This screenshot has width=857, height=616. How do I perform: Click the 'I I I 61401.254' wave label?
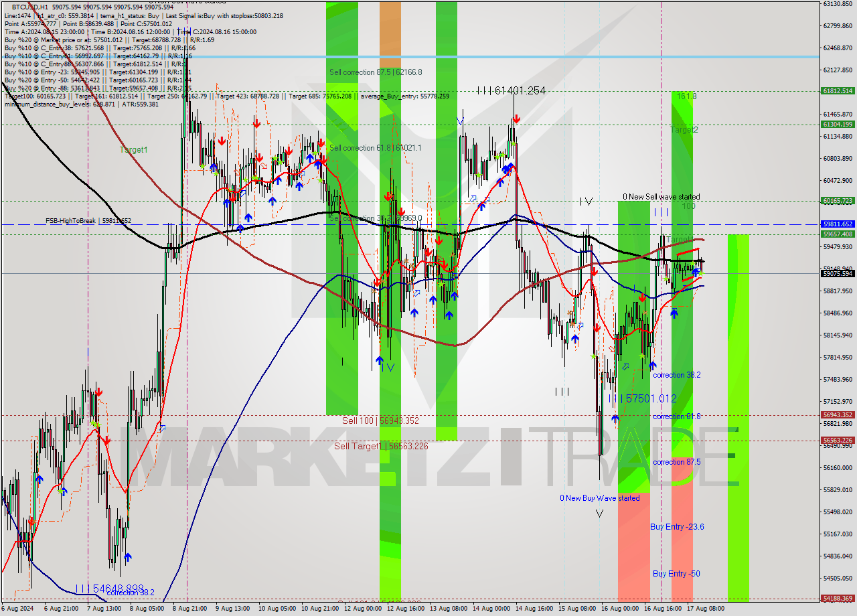click(512, 90)
